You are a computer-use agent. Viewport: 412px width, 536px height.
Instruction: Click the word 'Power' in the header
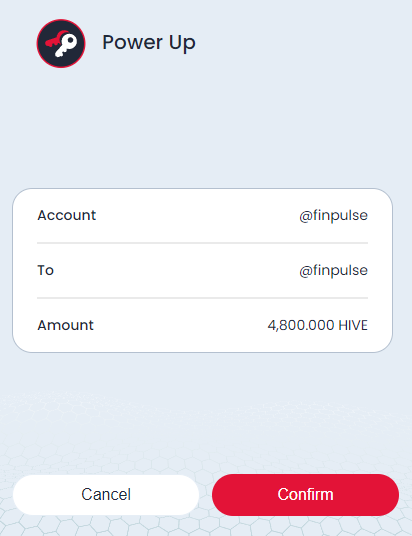[133, 42]
